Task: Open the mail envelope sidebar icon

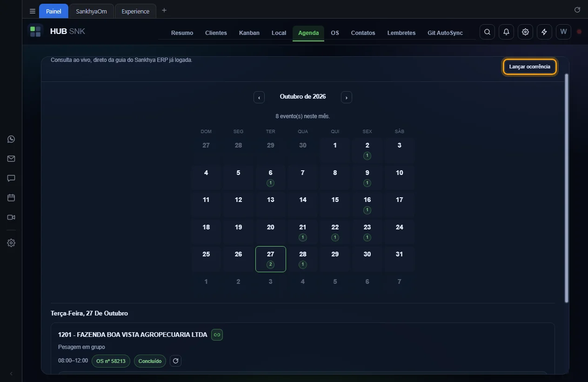Action: (x=11, y=159)
